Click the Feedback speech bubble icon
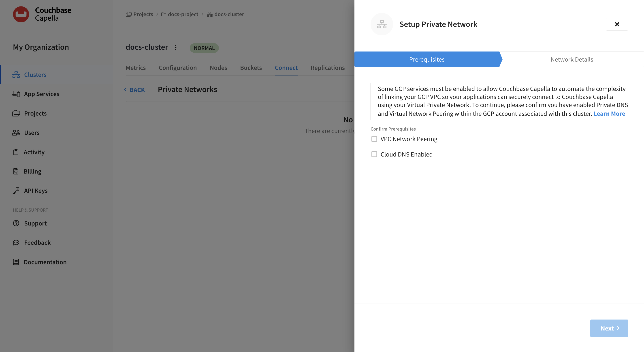644x352 pixels. [x=16, y=243]
